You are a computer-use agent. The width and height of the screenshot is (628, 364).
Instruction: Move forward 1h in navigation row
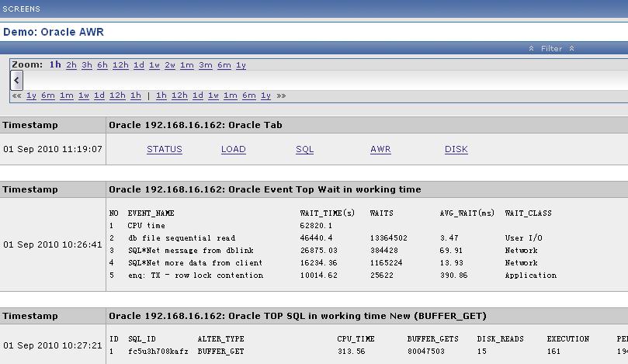pos(161,95)
